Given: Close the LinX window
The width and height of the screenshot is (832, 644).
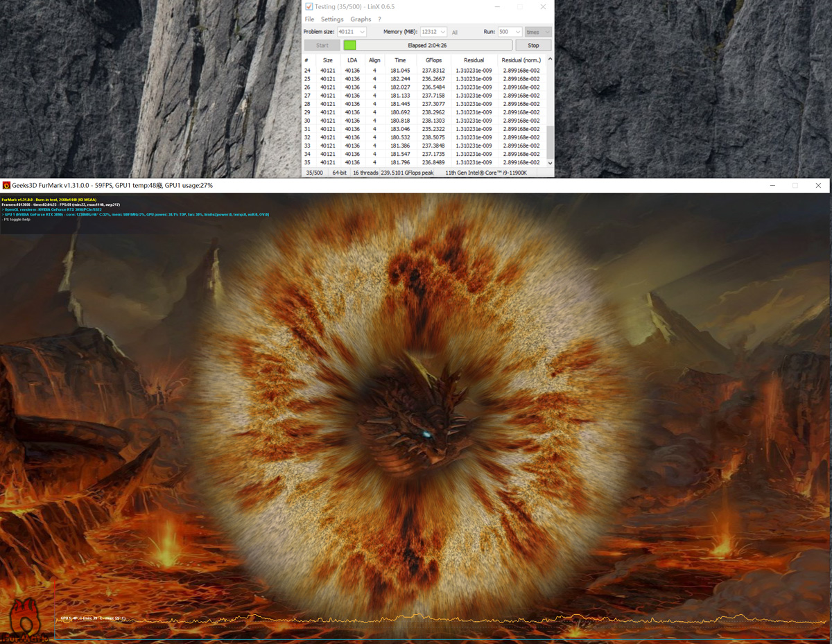Looking at the screenshot, I should (x=543, y=7).
